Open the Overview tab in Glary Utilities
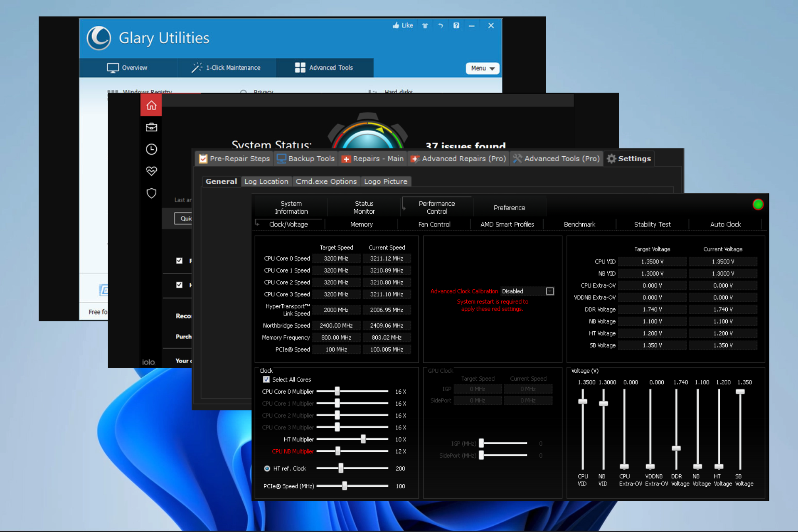The image size is (798, 532). (127, 68)
